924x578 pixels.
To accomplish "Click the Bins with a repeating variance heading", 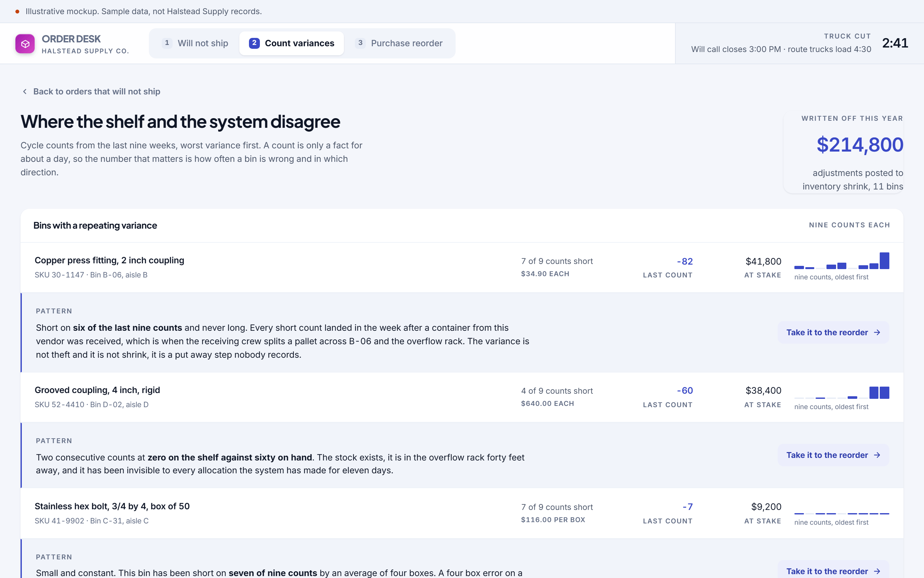I will point(95,225).
